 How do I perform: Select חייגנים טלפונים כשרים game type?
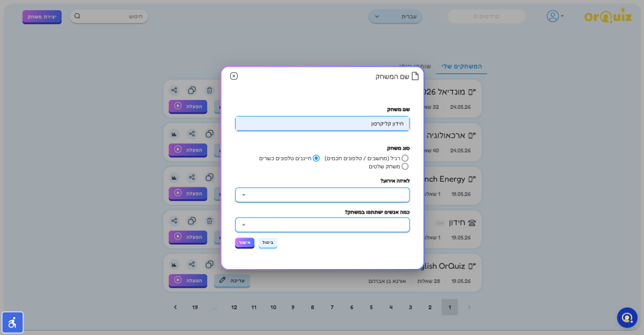316,158
